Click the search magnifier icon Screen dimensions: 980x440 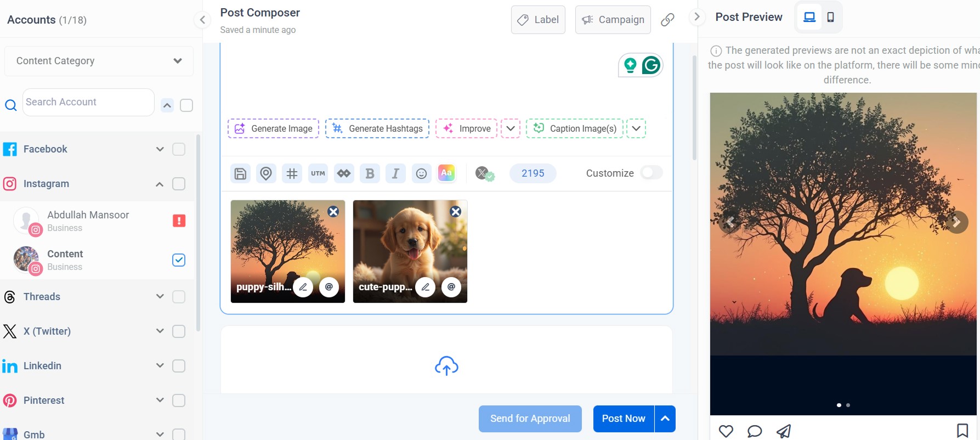[x=10, y=105]
